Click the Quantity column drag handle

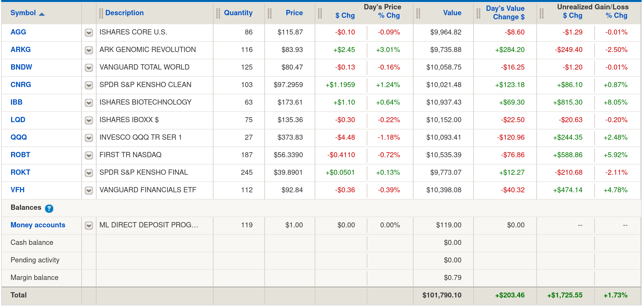point(218,13)
